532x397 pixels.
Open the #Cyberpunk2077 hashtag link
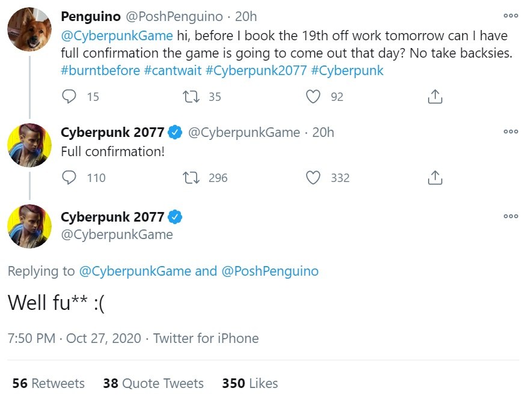click(256, 70)
